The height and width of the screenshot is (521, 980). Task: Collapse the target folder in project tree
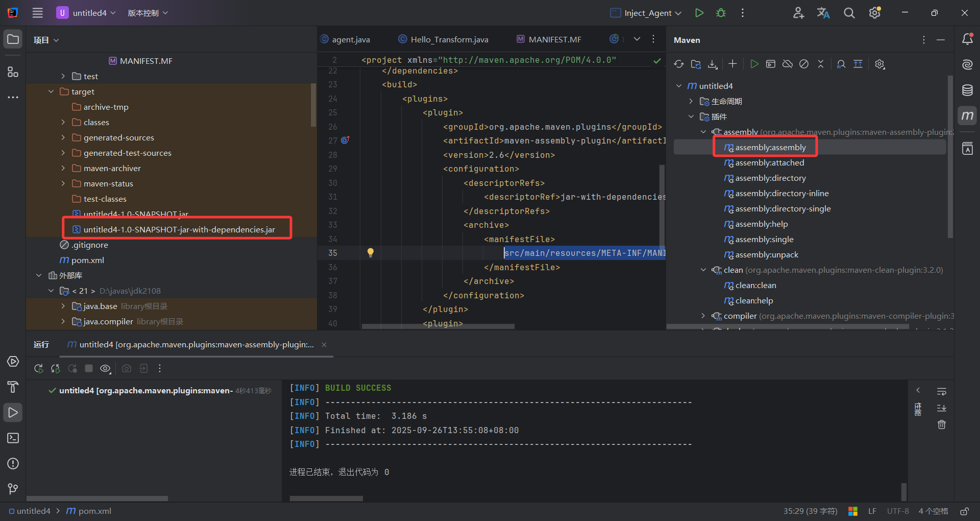50,91
